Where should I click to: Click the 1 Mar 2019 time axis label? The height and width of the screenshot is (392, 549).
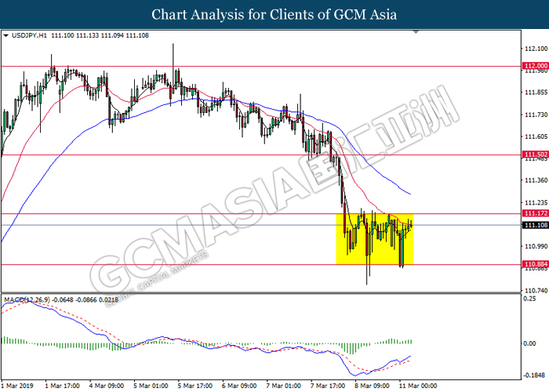click(17, 386)
